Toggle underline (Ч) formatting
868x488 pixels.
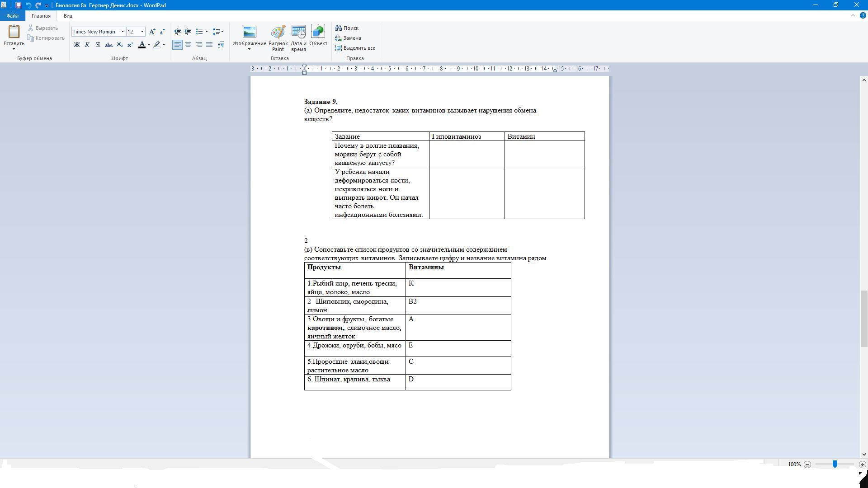click(x=98, y=45)
